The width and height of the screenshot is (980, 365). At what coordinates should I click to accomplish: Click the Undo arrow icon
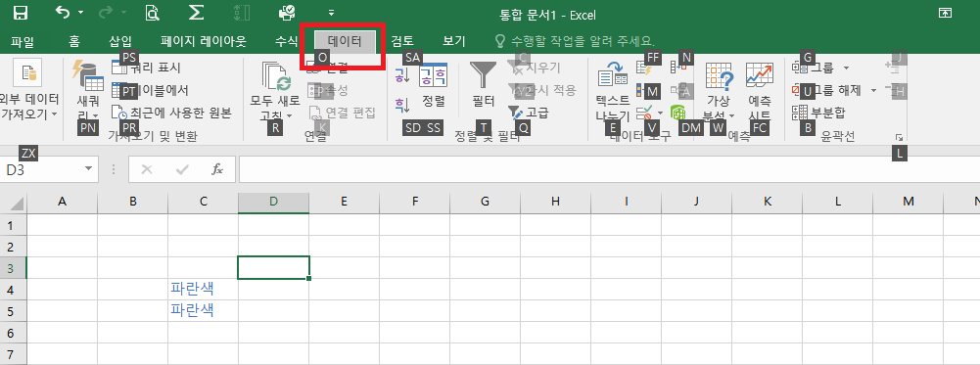click(x=63, y=12)
